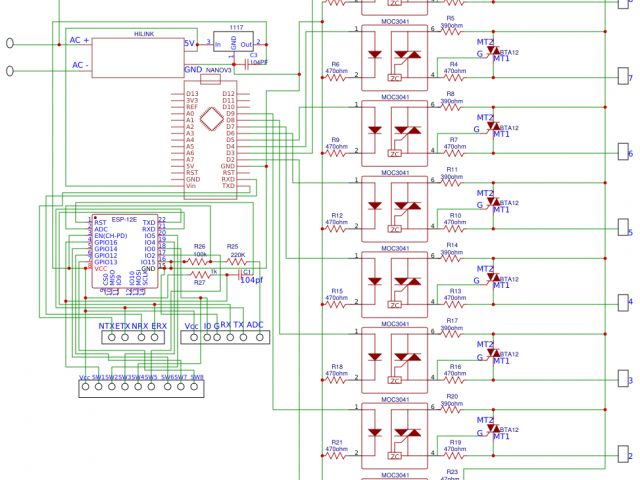Click the AC - input terminal circle

pos(11,70)
